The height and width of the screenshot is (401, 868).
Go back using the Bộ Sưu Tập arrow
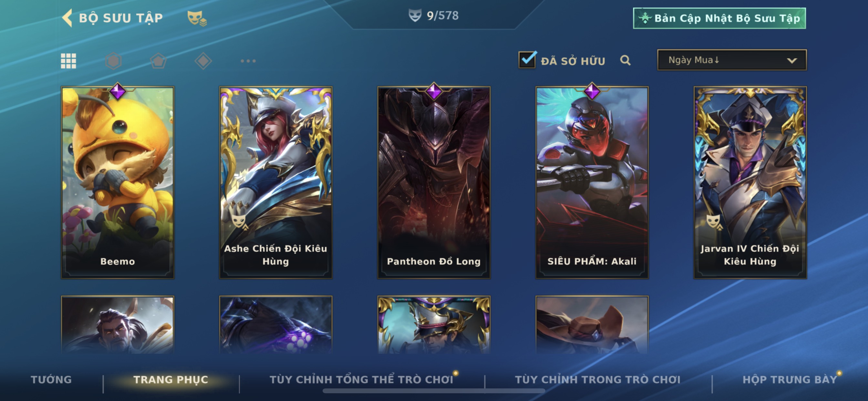pyautogui.click(x=67, y=17)
